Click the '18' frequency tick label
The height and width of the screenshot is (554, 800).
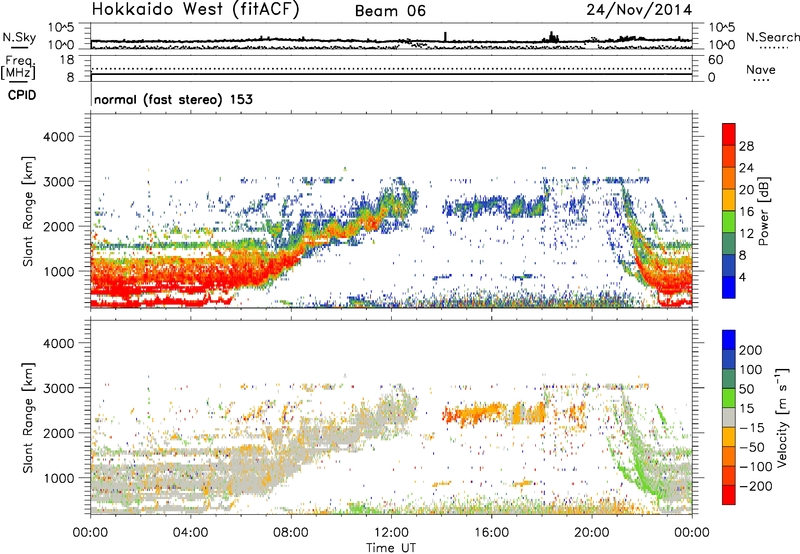pyautogui.click(x=67, y=60)
